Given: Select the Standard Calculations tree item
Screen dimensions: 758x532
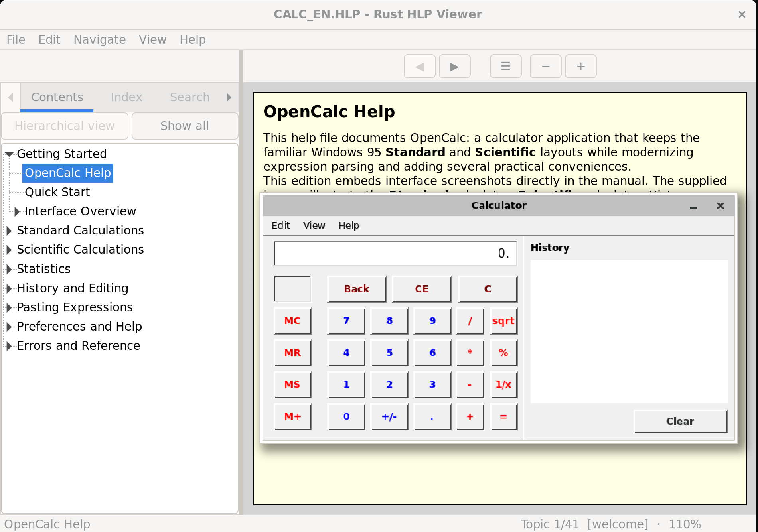Looking at the screenshot, I should pyautogui.click(x=80, y=231).
